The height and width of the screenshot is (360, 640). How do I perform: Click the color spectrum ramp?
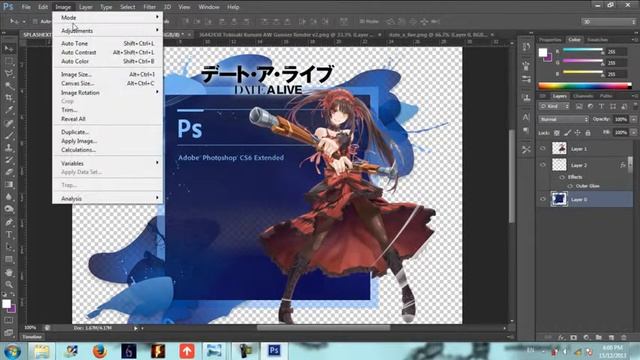click(x=585, y=86)
